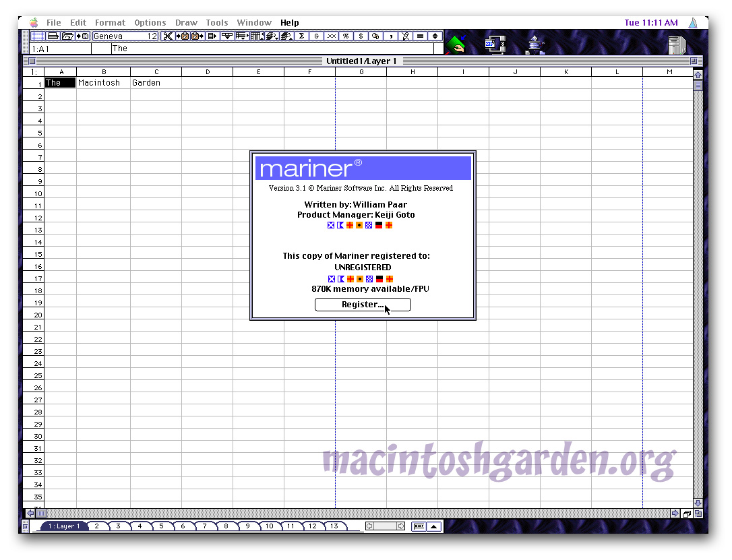Open the Window menu
Screen dimensions: 732x560
coord(254,22)
